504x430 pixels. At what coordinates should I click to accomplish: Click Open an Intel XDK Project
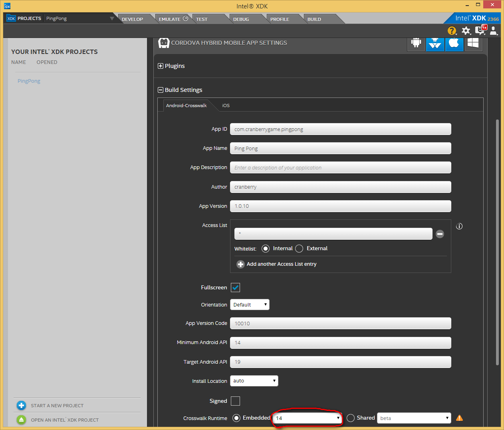click(65, 420)
